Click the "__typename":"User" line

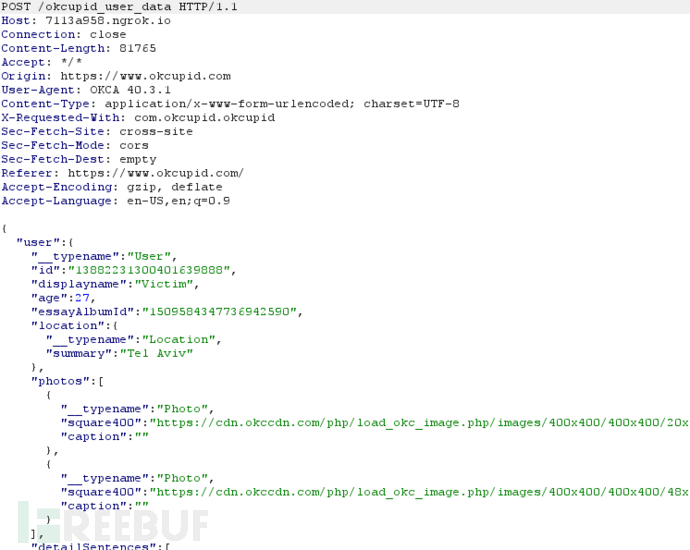pos(104,257)
